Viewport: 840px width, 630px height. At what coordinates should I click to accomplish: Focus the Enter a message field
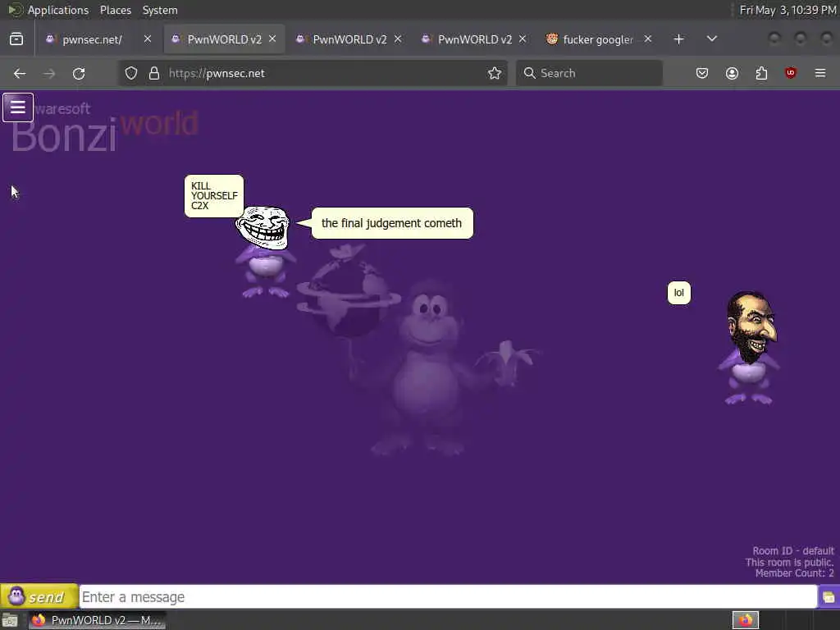point(448,597)
